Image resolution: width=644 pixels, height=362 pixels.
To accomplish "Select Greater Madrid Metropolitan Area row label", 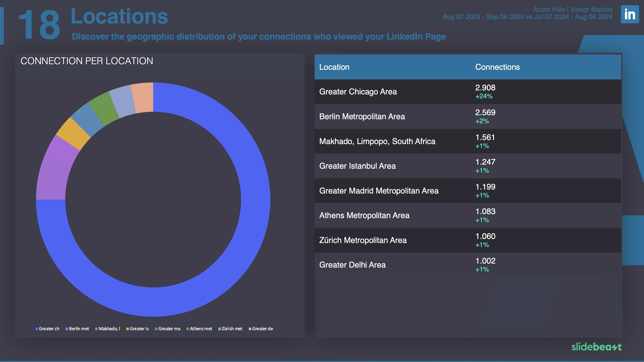I will coord(379,191).
